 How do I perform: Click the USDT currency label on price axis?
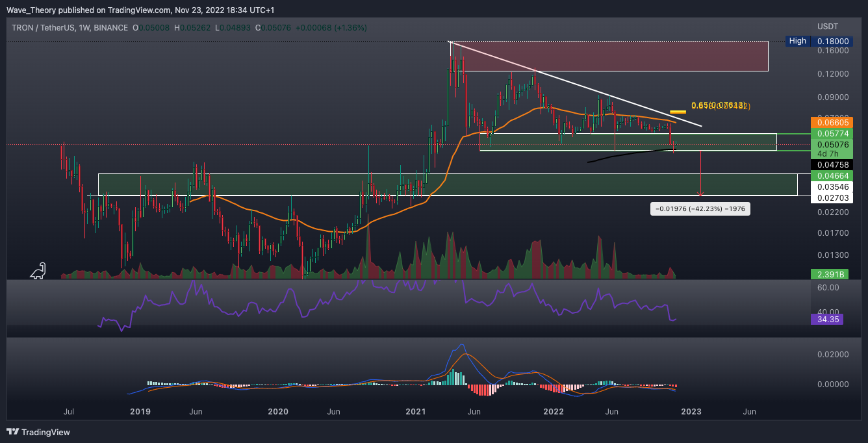click(x=827, y=27)
